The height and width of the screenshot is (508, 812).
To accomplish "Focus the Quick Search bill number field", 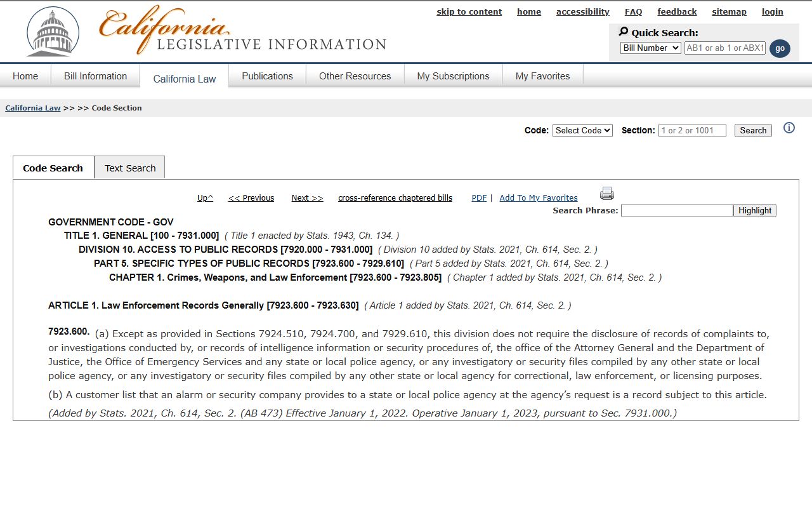I will pyautogui.click(x=725, y=48).
